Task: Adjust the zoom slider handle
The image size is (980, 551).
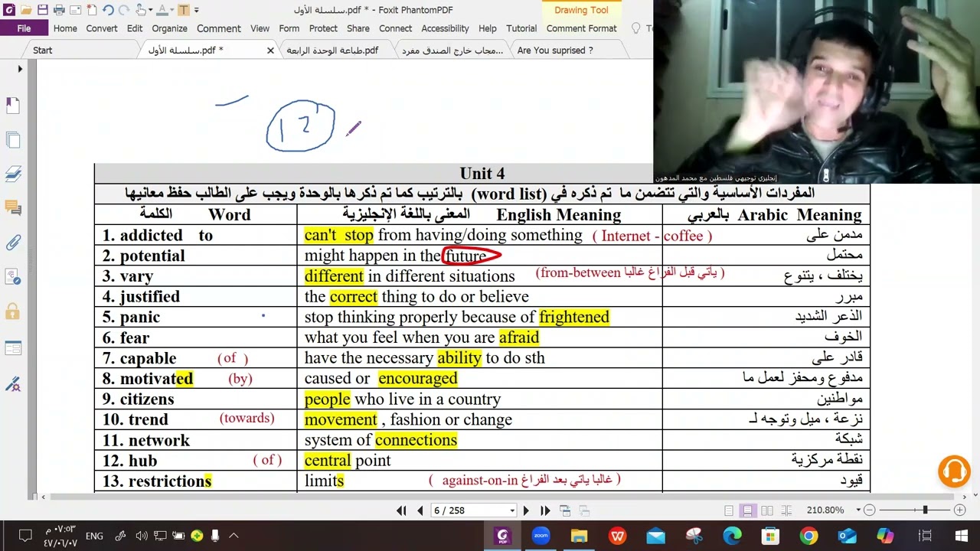Action: 925,510
